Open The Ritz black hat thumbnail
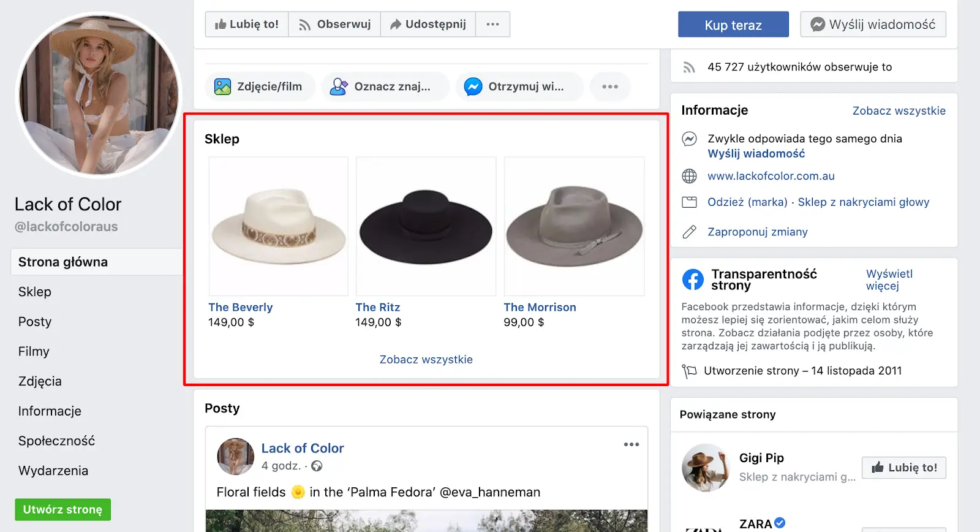Image resolution: width=980 pixels, height=532 pixels. coord(426,226)
